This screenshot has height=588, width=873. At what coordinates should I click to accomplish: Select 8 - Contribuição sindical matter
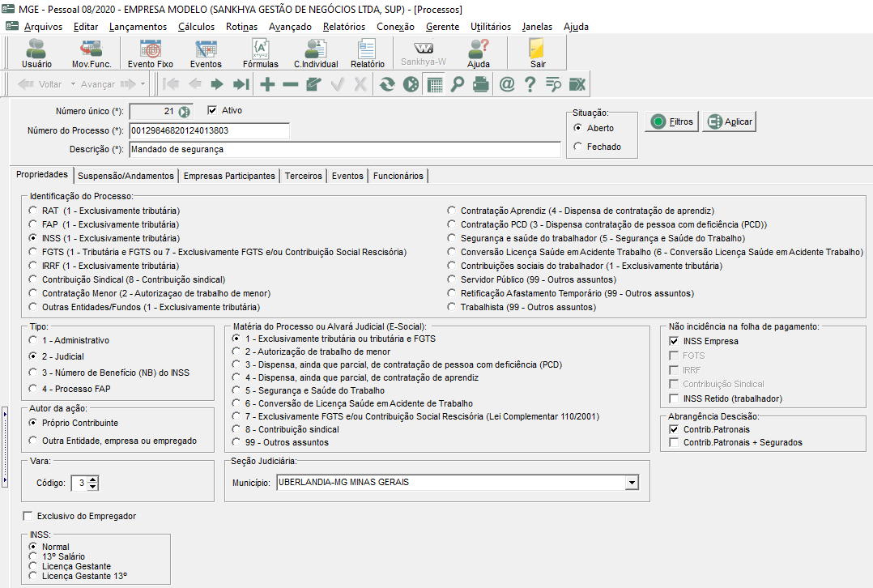[236, 429]
